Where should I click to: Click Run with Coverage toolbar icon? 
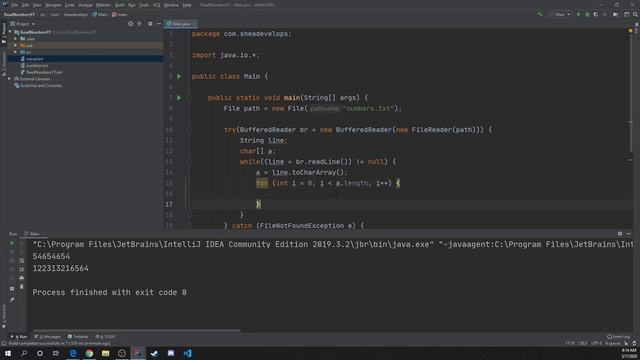[x=596, y=14]
